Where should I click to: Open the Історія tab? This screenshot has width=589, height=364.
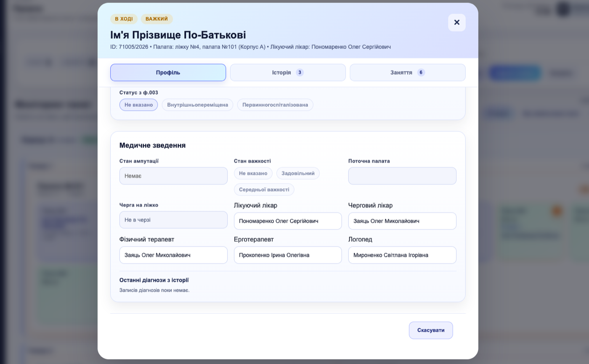point(288,72)
